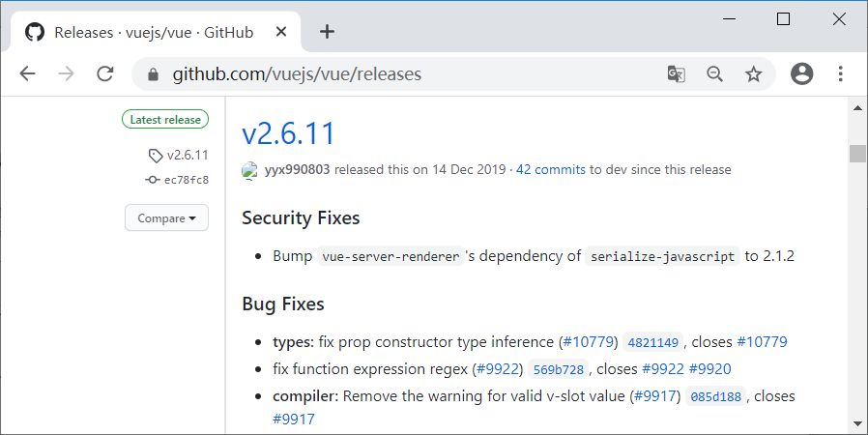This screenshot has width=868, height=435.
Task: Reload the page with refresh icon
Action: [x=105, y=73]
